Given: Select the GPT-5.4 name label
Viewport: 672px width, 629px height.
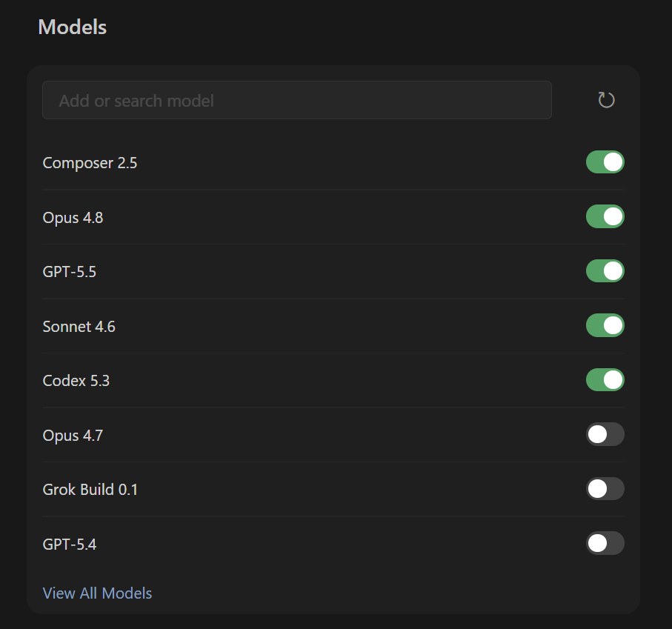Looking at the screenshot, I should coord(70,544).
